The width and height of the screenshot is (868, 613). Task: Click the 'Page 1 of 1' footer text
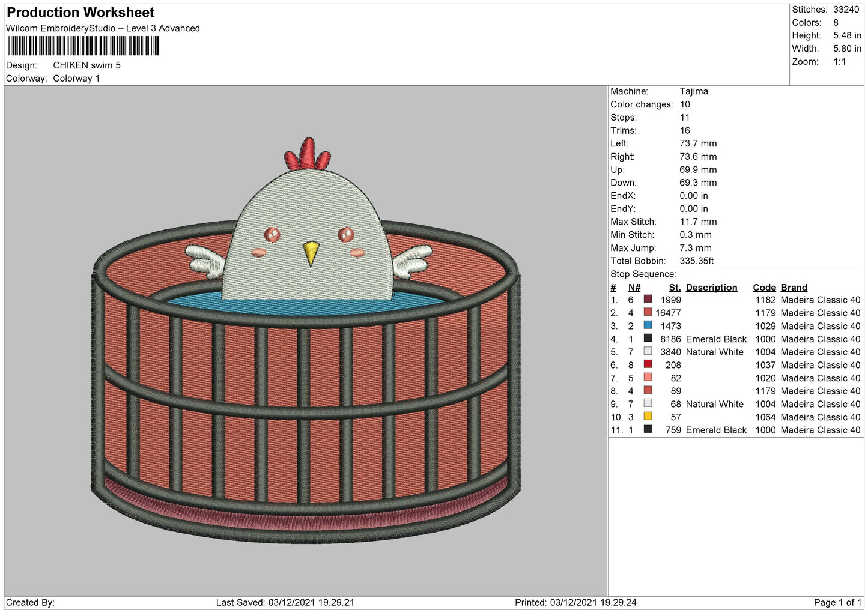(x=837, y=602)
